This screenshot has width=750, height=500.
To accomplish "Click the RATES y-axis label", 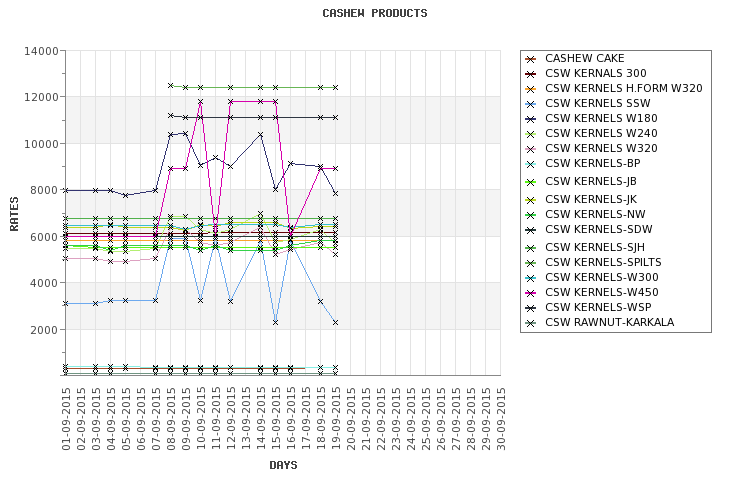I will pos(15,212).
